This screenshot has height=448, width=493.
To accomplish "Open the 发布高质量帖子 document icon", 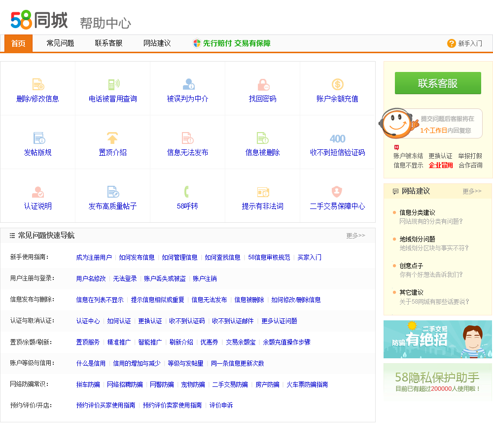I will (113, 192).
